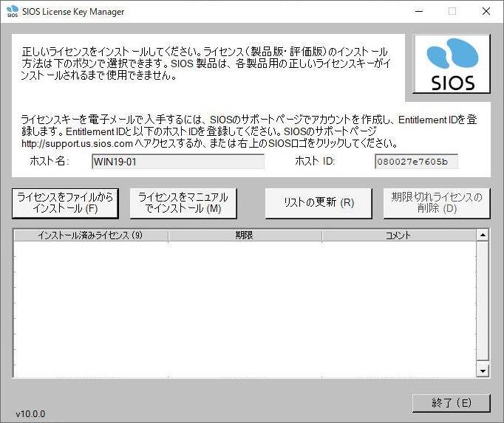Click the support.us.sios.com URL text

(77, 143)
